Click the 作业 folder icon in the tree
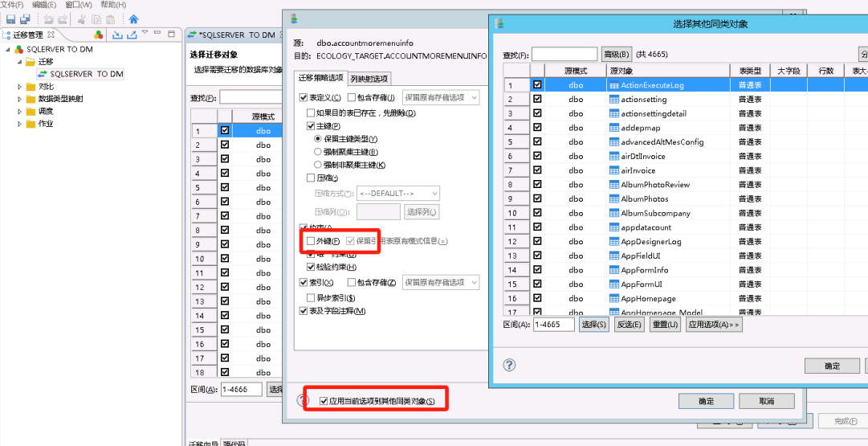The image size is (868, 446). pyautogui.click(x=31, y=124)
